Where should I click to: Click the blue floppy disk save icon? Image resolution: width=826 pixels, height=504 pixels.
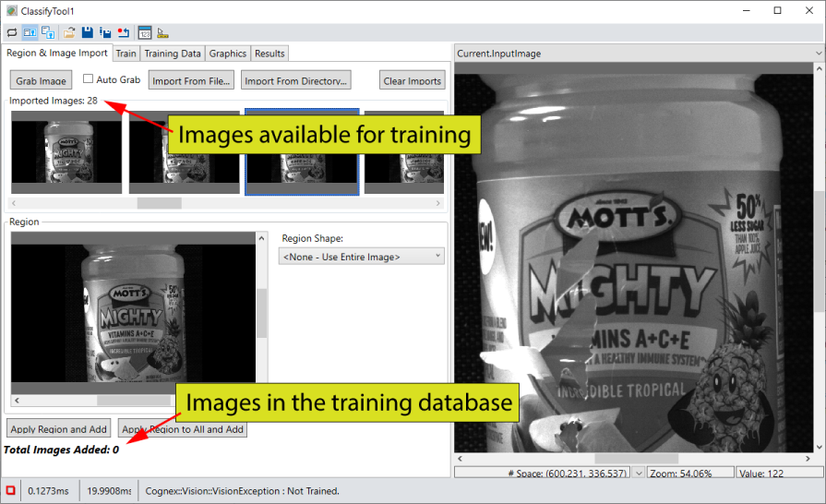coord(88,32)
